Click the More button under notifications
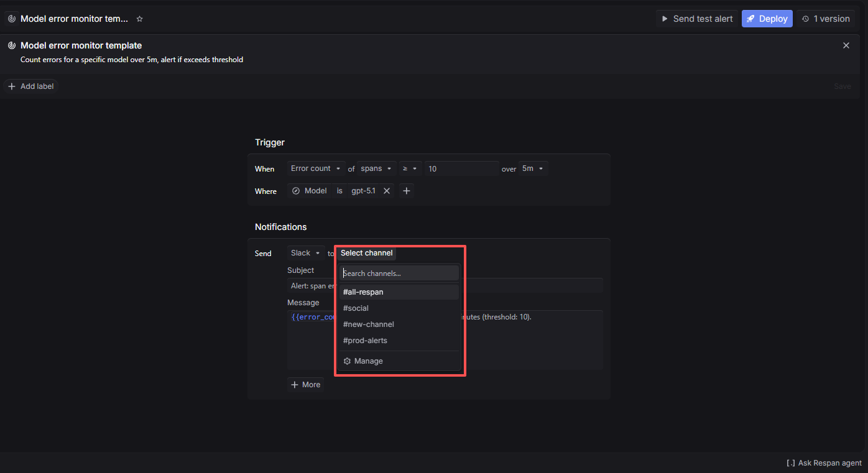Screen dimensions: 868x473 pos(305,384)
